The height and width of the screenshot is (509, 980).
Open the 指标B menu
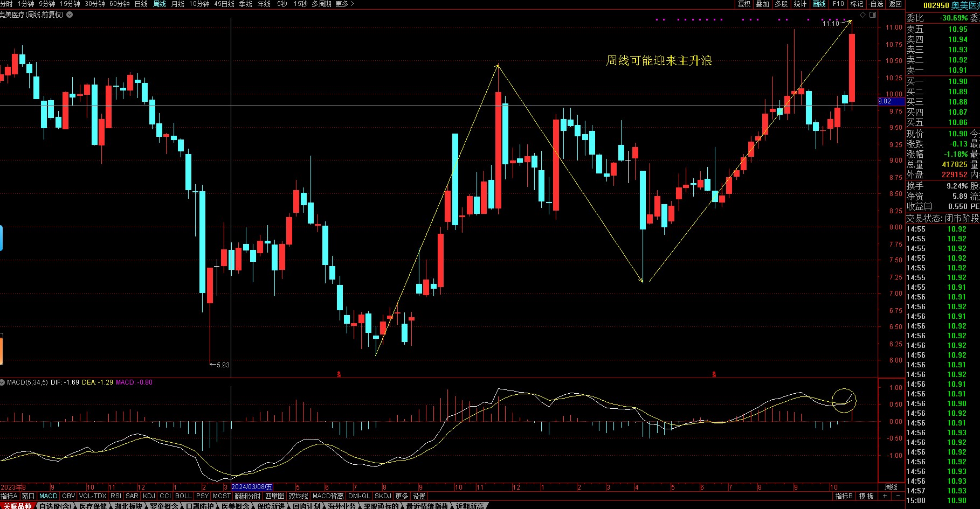pyautogui.click(x=844, y=496)
